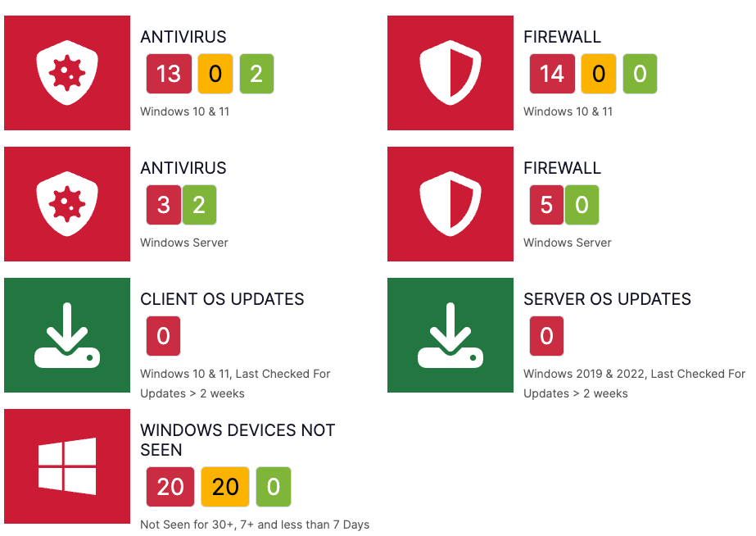This screenshot has height=536, width=756.
Task: Open red 0 badge under Client OS Updates
Action: (x=163, y=336)
